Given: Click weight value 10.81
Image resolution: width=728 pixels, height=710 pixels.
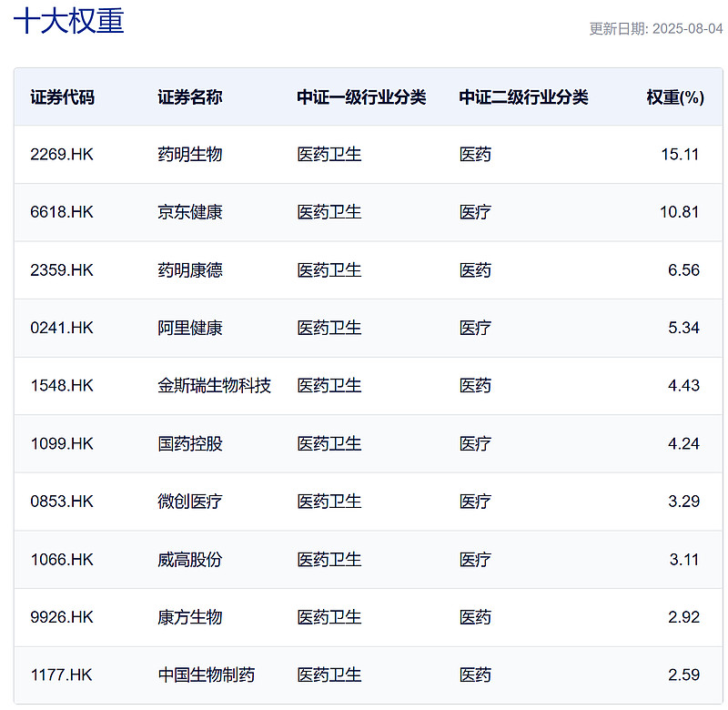Looking at the screenshot, I should [679, 212].
